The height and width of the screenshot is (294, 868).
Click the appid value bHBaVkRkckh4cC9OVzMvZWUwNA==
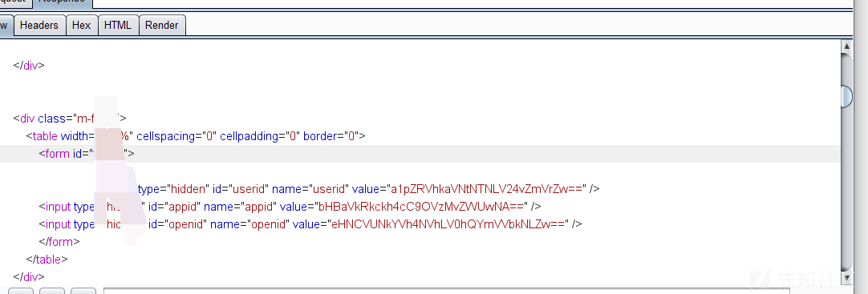click(420, 207)
